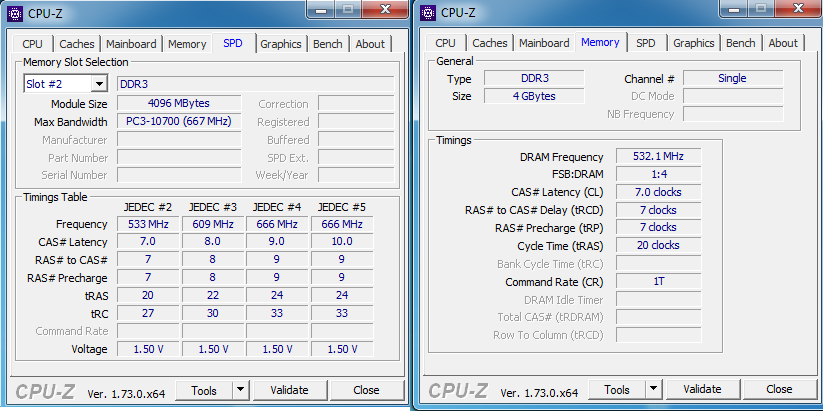Click empty Part Number field

click(178, 157)
